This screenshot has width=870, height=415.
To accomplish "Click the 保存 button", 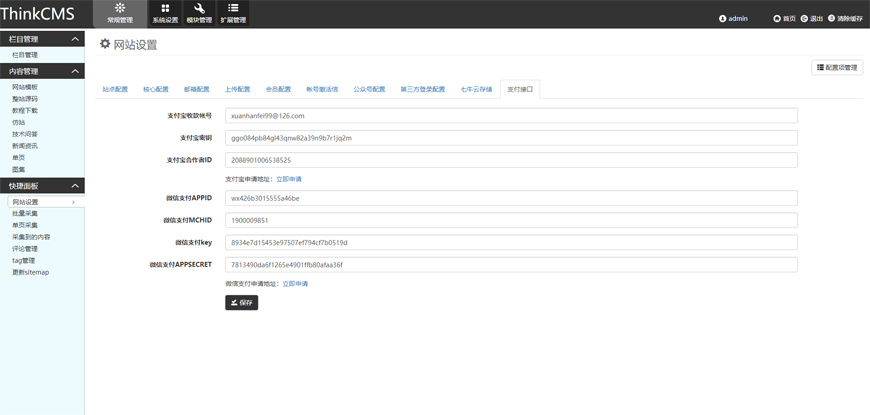I will point(241,302).
